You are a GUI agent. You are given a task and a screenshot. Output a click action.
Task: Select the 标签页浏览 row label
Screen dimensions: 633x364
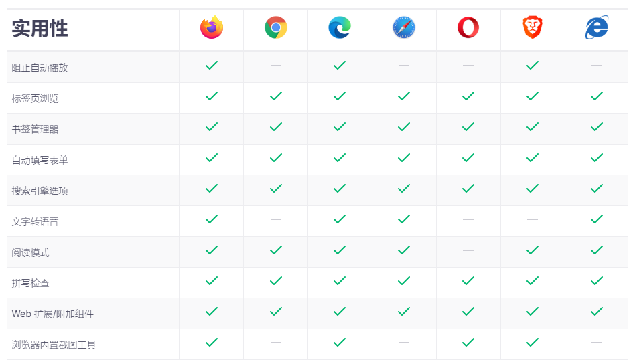click(x=35, y=98)
